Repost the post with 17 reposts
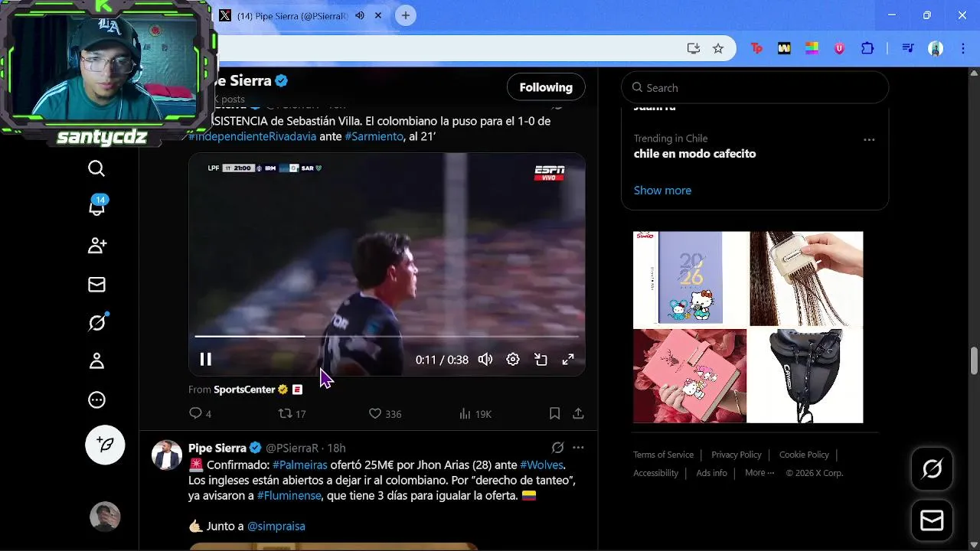 coord(292,413)
